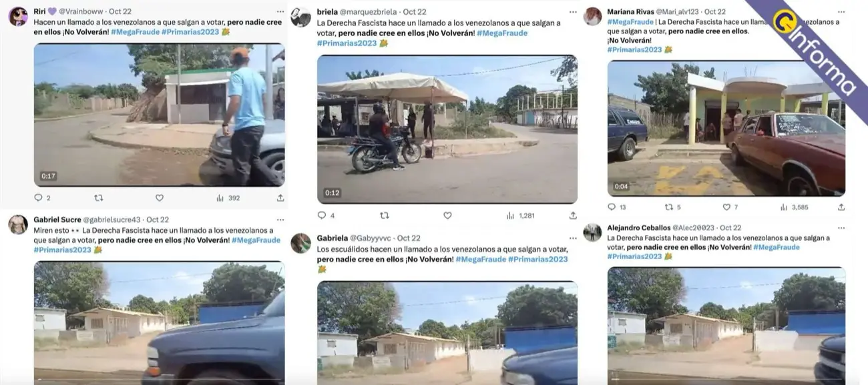Open Gabriel Sucre's profile avatar
Image resolution: width=868 pixels, height=385 pixels.
click(x=18, y=224)
